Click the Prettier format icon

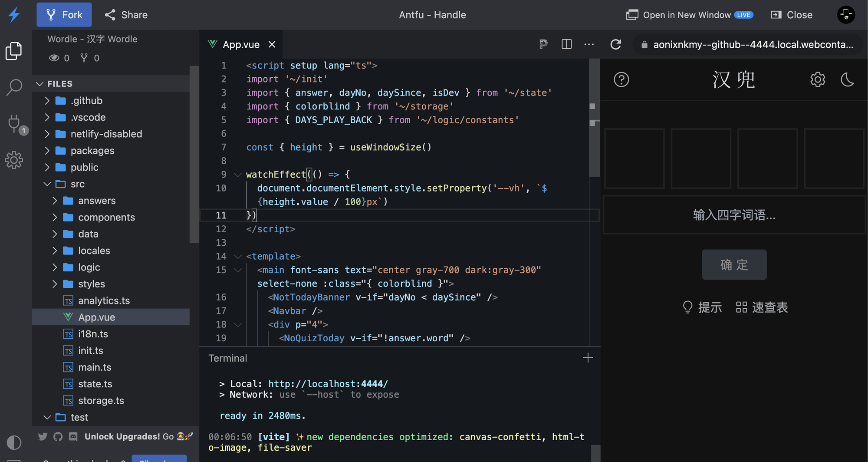coord(543,44)
